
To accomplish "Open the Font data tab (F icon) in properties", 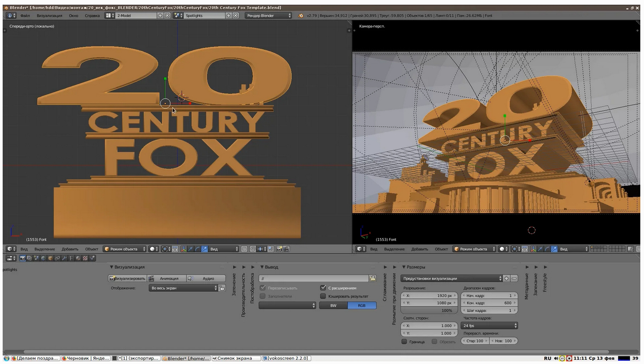I will [x=71, y=258].
